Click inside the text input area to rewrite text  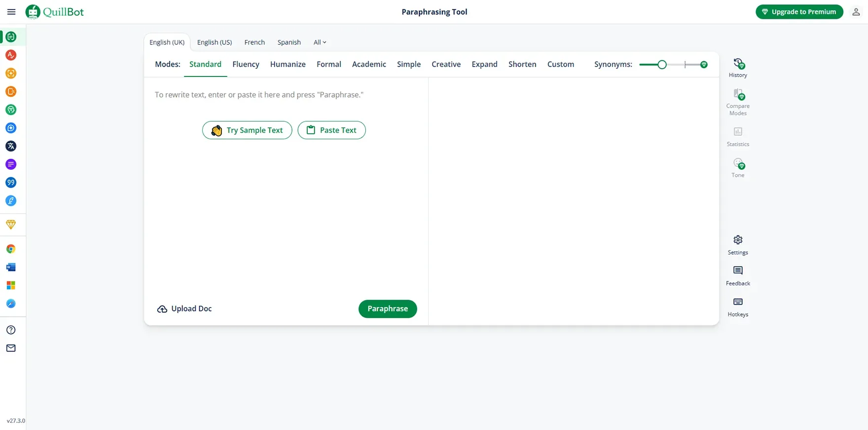tap(286, 188)
